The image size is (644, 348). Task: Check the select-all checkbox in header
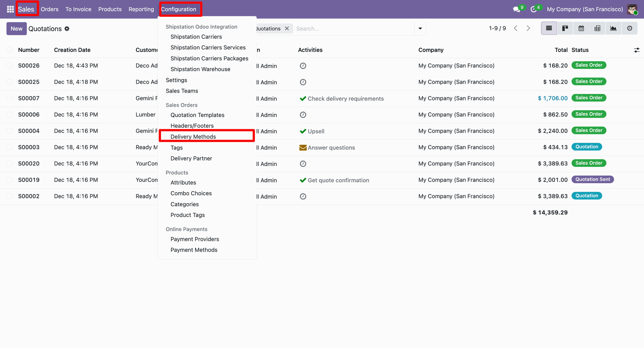click(x=9, y=50)
